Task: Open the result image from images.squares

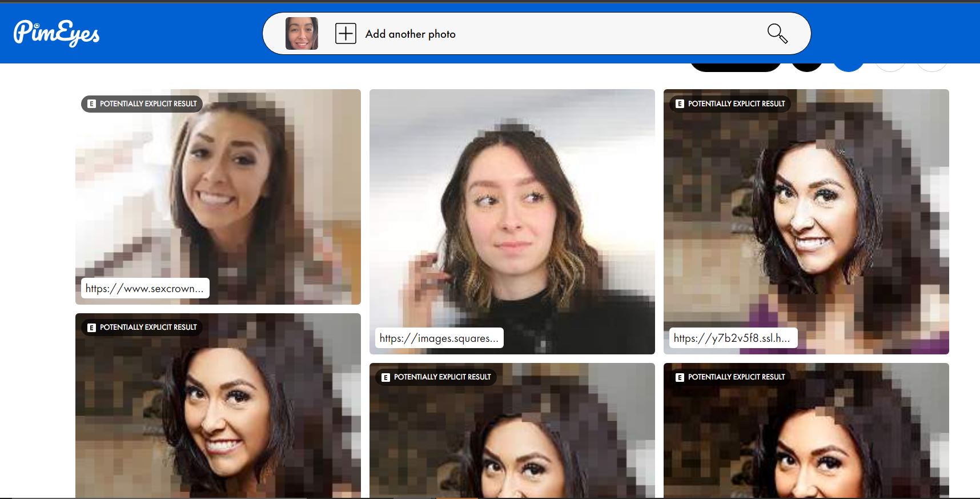Action: pyautogui.click(x=512, y=217)
